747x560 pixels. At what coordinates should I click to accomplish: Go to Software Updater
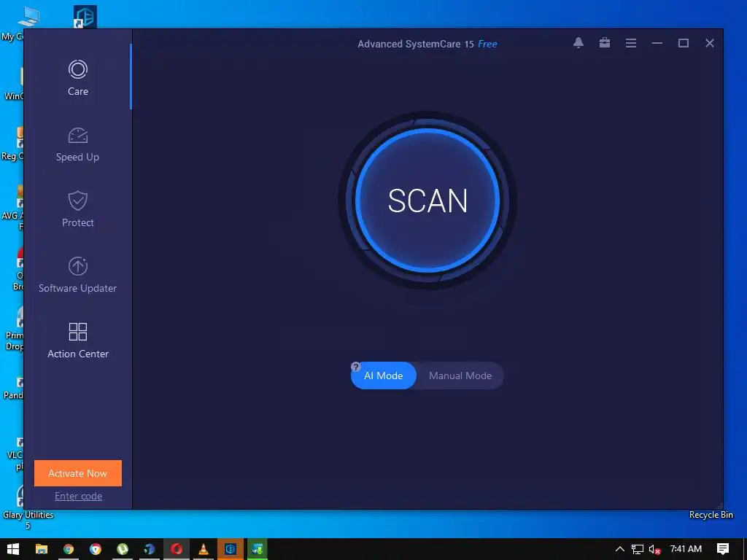coord(77,275)
